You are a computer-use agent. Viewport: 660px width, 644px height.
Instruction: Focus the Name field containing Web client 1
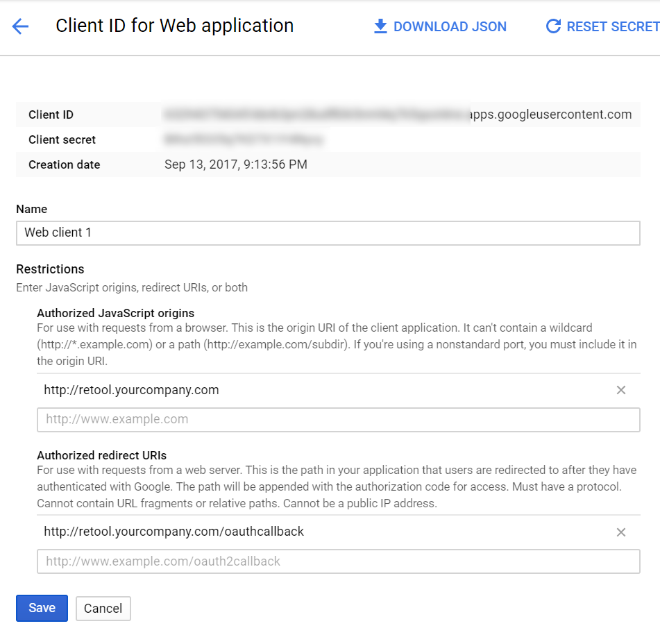click(x=328, y=232)
